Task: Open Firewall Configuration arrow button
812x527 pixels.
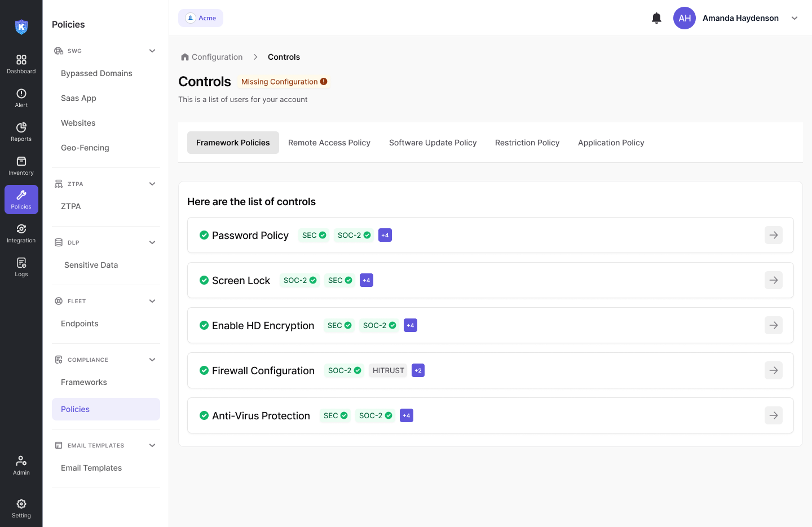Action: (774, 370)
